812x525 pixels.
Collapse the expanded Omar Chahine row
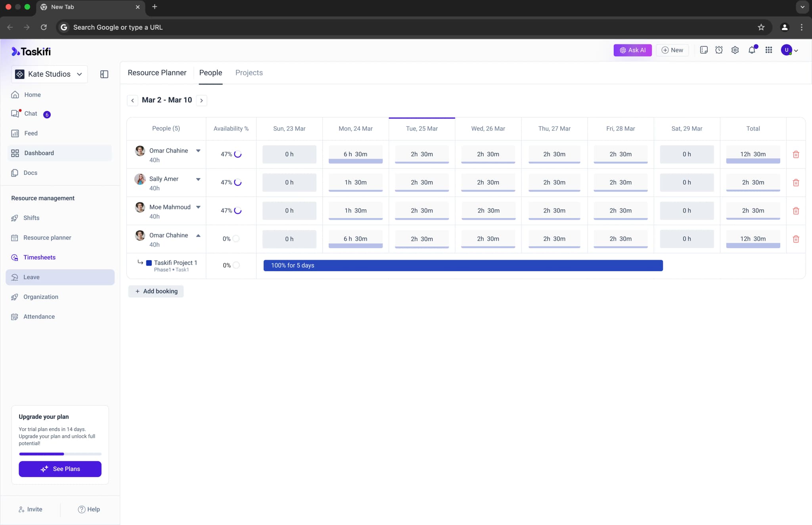pos(198,236)
